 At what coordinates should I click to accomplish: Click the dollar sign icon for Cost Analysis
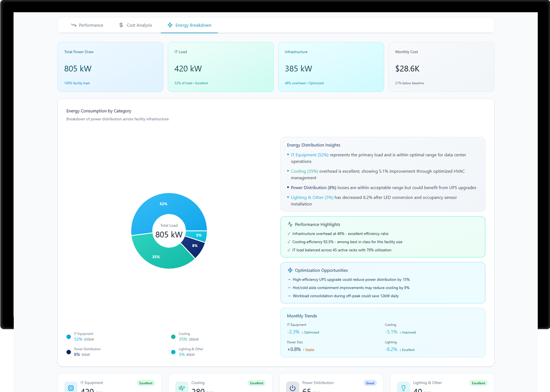(x=121, y=25)
